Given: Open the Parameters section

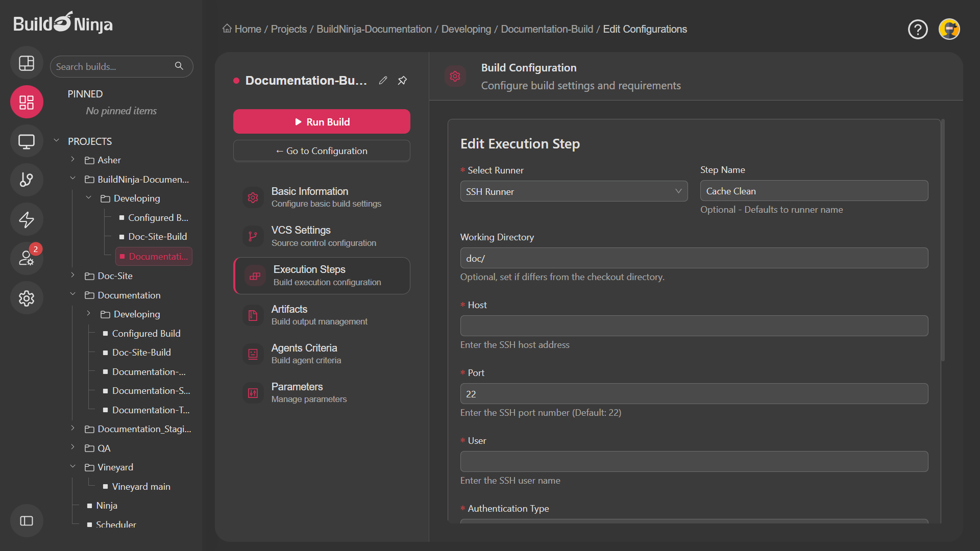Looking at the screenshot, I should 322,392.
